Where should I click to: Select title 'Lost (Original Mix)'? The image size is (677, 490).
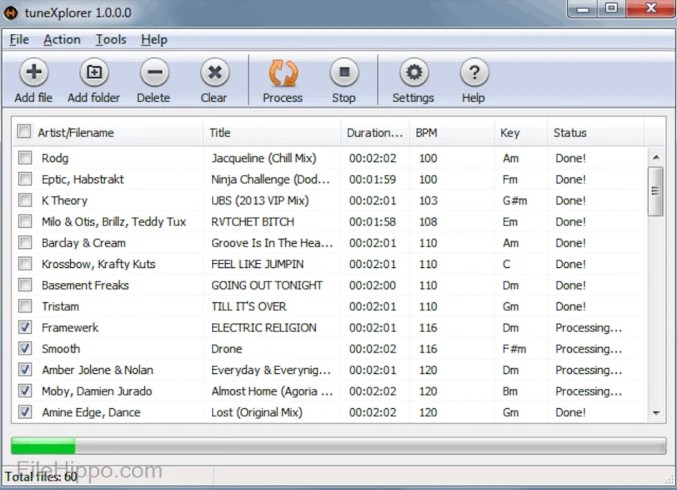coord(257,412)
